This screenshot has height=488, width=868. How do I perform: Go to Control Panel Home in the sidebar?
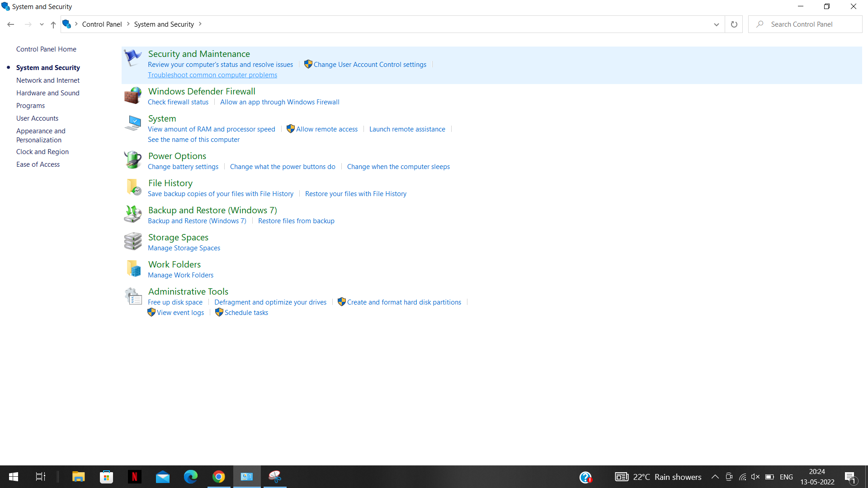[x=46, y=49]
